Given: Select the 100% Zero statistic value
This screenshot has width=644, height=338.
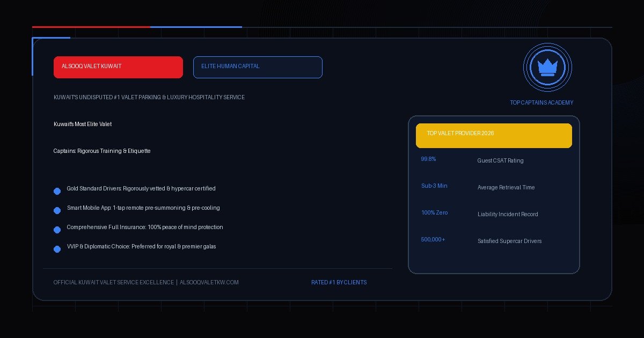Looking at the screenshot, I should [434, 212].
